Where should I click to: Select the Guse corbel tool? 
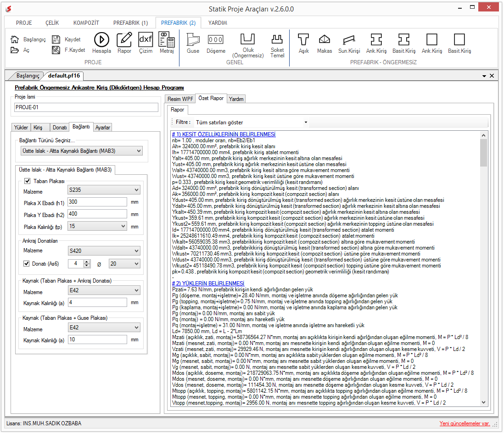193,43
